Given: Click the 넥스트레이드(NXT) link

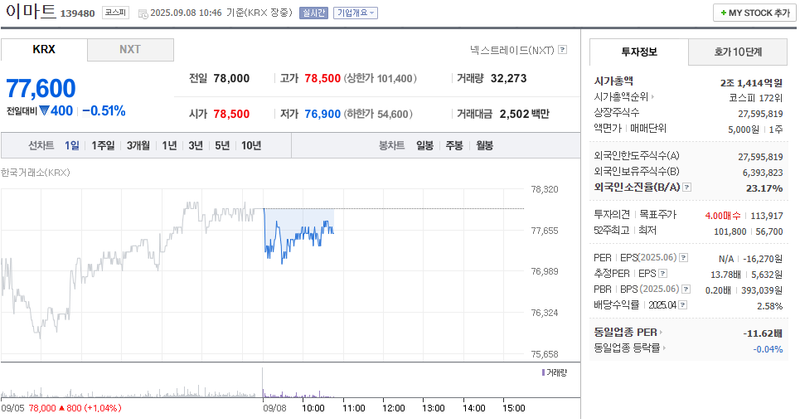Looking at the screenshot, I should point(512,50).
